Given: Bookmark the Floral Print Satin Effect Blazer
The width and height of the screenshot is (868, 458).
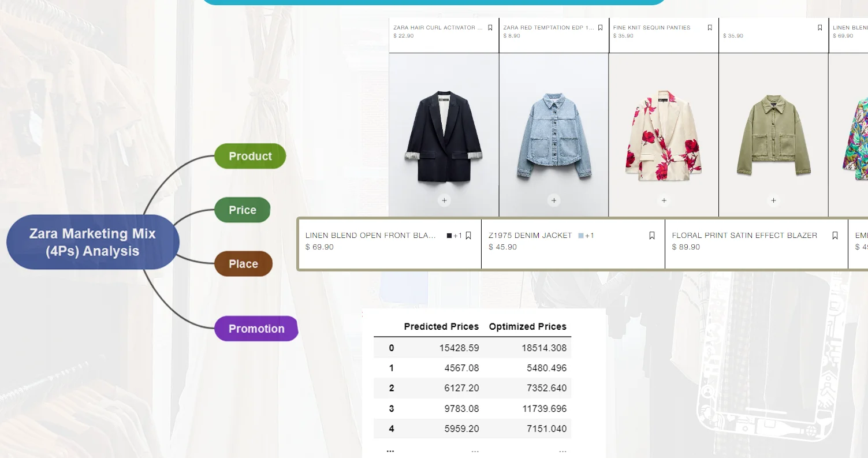Looking at the screenshot, I should (x=835, y=235).
